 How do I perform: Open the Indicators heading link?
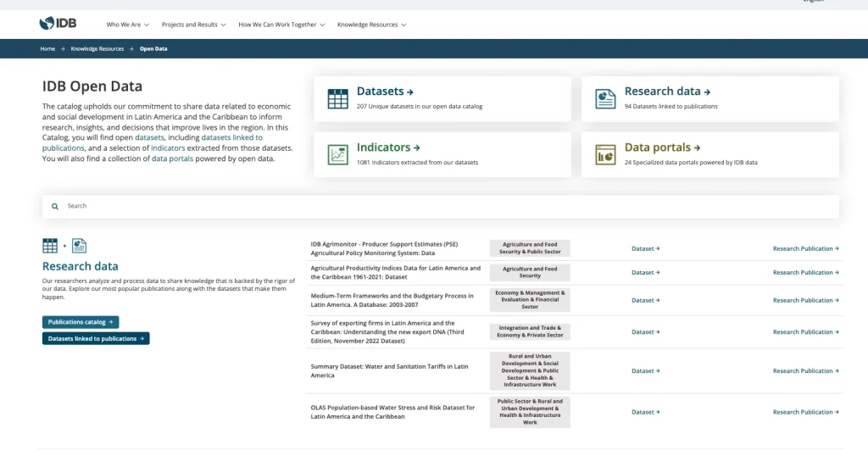coord(388,147)
